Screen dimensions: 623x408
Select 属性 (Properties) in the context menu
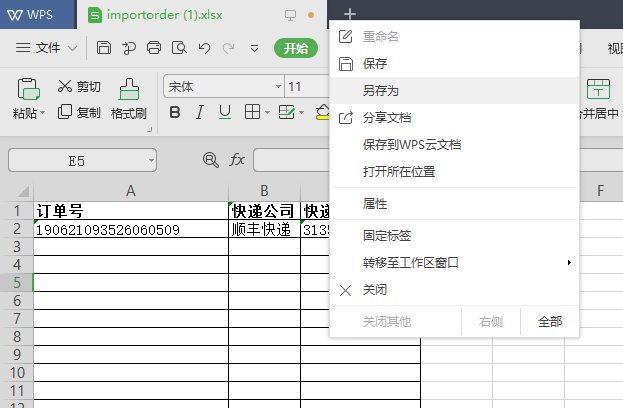click(x=375, y=204)
